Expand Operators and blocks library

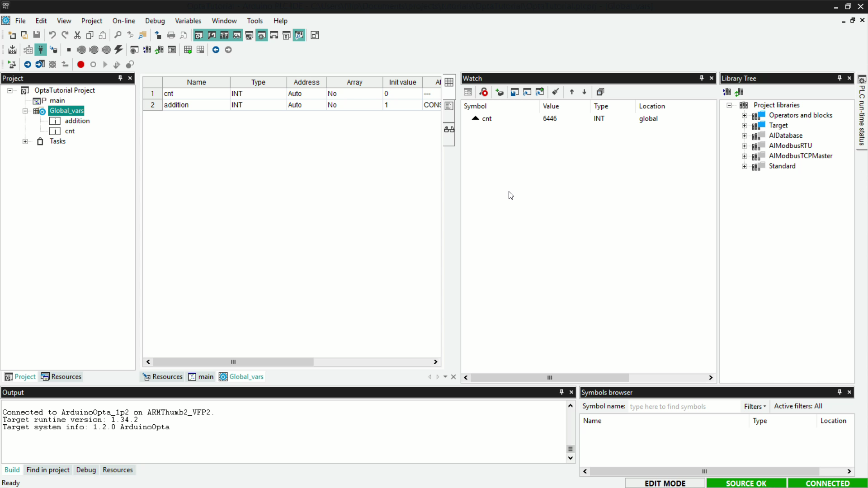[x=744, y=116]
